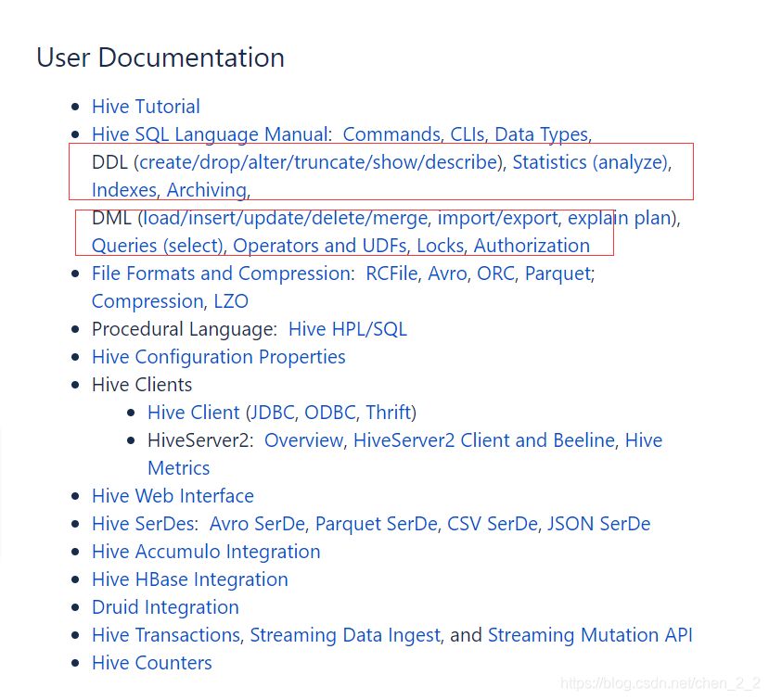Open the Hive HPL/SQL link
The width and height of the screenshot is (769, 700).
tap(348, 329)
